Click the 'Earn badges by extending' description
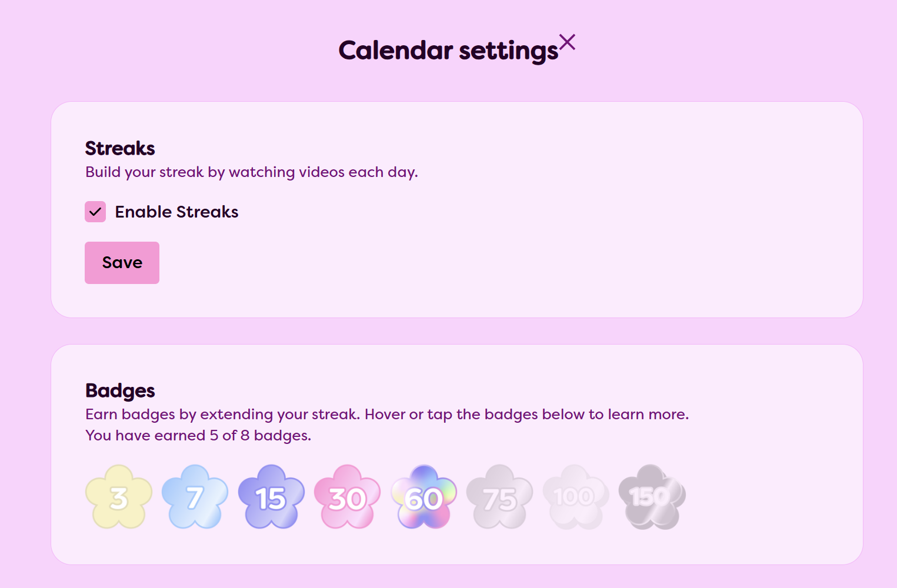The image size is (897, 588). click(386, 415)
